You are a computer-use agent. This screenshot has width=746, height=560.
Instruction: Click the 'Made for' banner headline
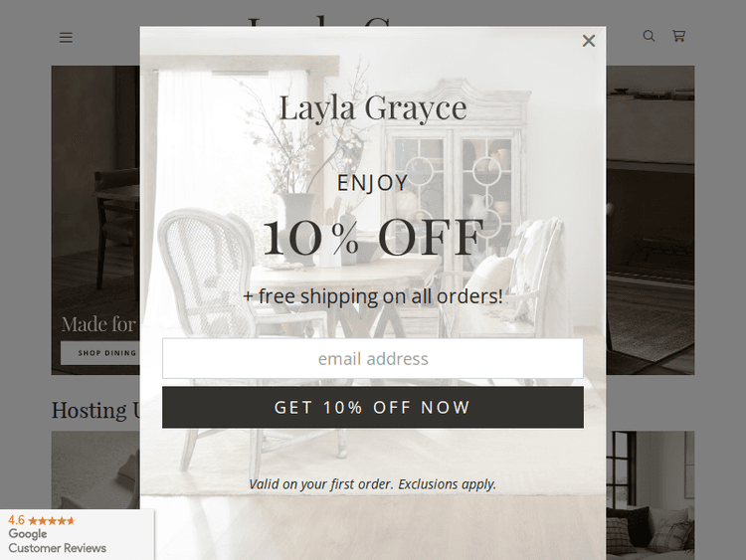(98, 324)
